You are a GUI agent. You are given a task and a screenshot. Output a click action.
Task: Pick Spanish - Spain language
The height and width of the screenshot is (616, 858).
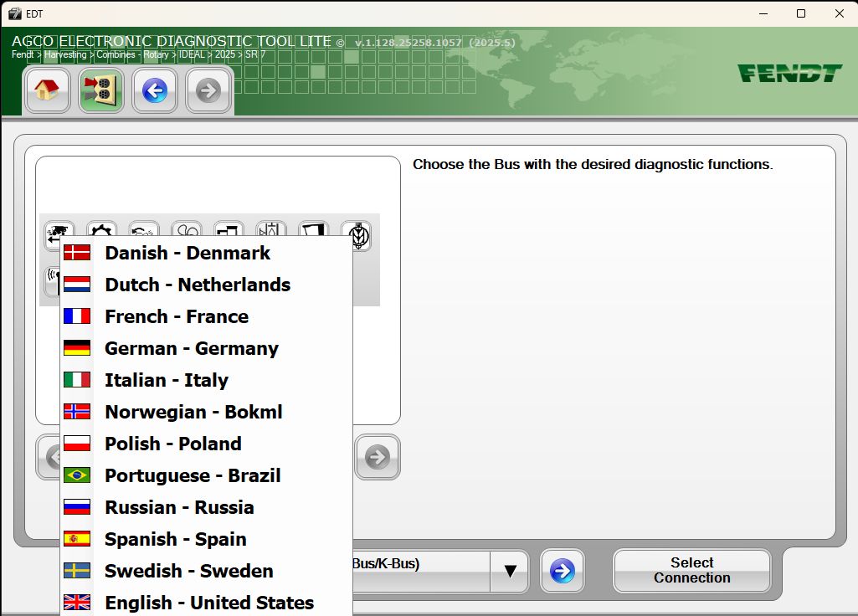pos(206,539)
